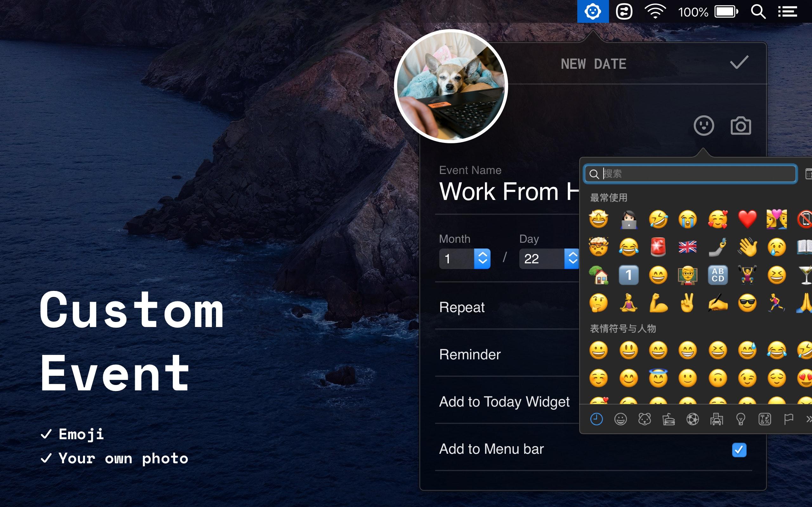Click the camera photo icon
This screenshot has width=812, height=507.
click(x=741, y=126)
